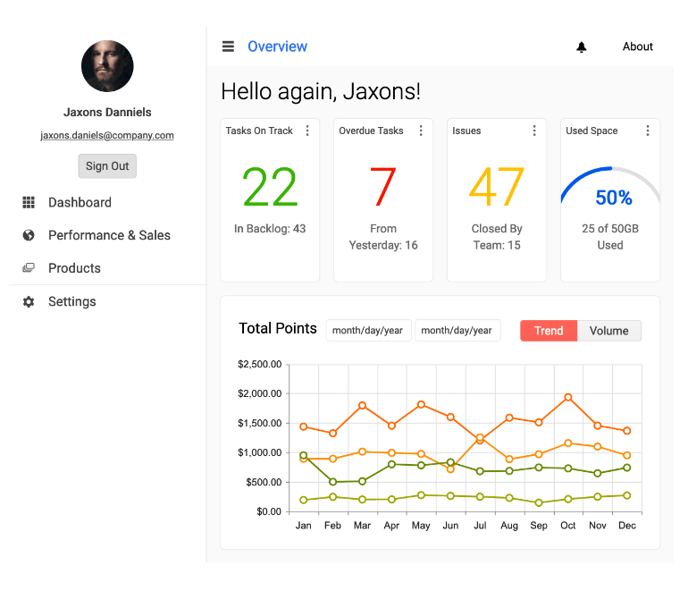Expand Used Space card three-dot menu
The height and width of the screenshot is (616, 688).
point(648,131)
